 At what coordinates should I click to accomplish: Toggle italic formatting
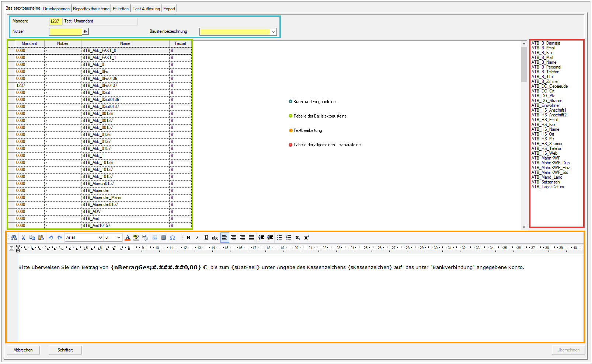[197, 238]
